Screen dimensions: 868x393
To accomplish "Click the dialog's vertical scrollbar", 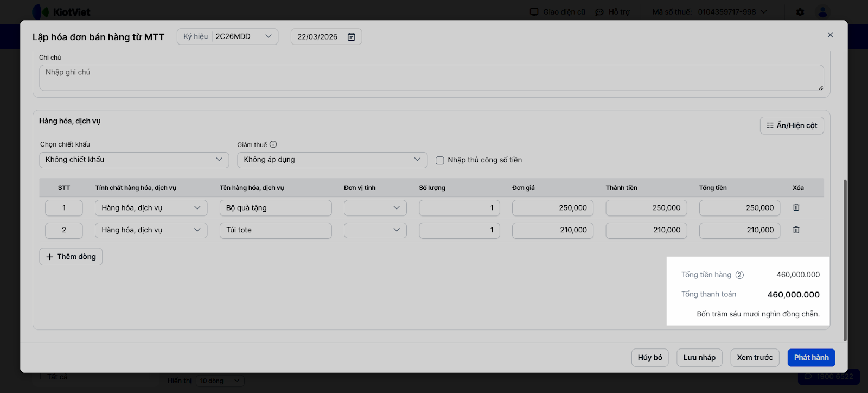I will [x=845, y=261].
